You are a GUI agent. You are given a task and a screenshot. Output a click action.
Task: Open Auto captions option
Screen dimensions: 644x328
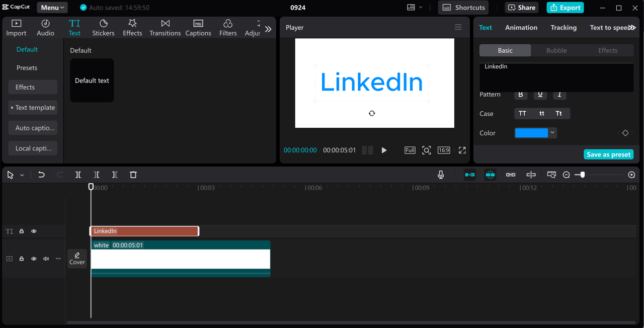pyautogui.click(x=33, y=128)
